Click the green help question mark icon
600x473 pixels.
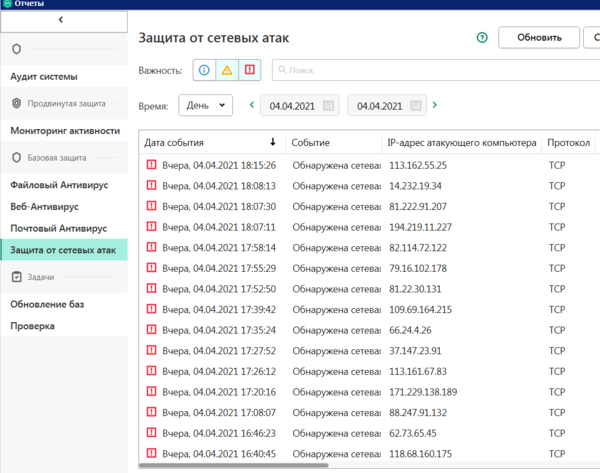(x=482, y=38)
